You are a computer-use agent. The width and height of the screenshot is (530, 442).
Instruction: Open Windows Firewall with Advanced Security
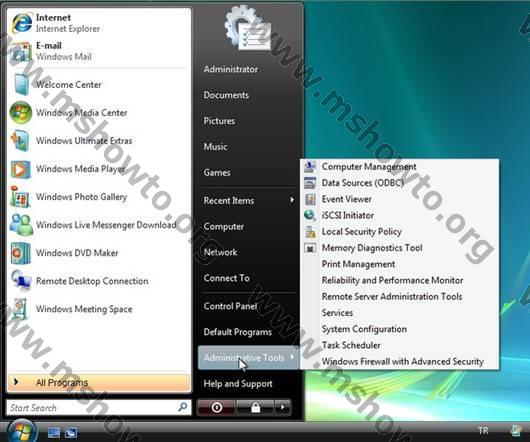coord(402,362)
